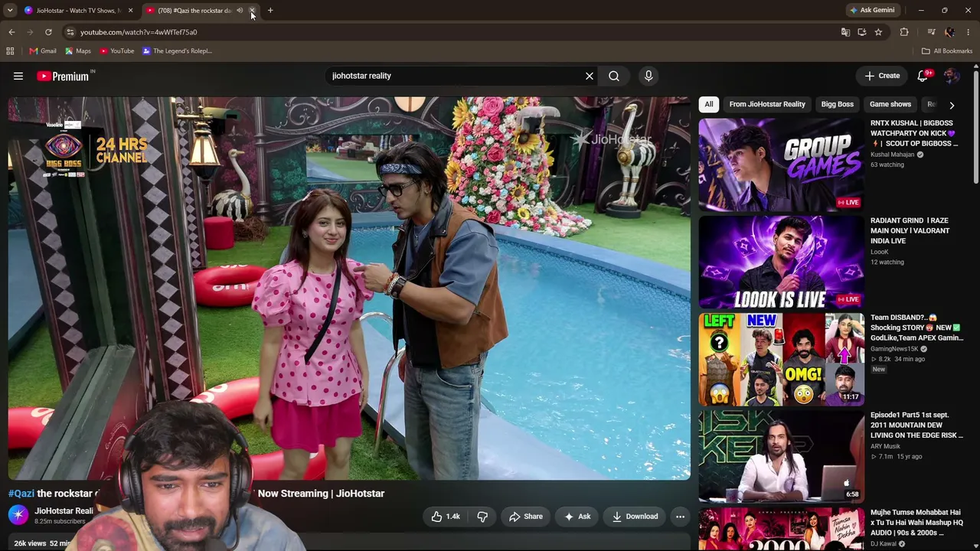
Task: Bookmark this page with star icon
Action: (878, 32)
